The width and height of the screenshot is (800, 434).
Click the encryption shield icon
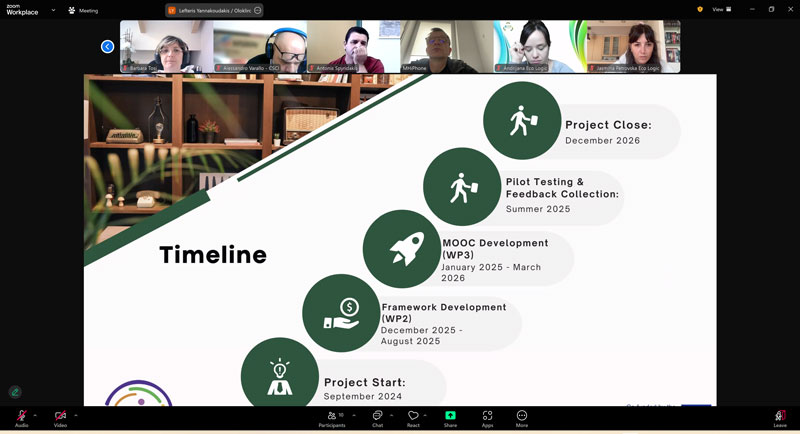700,9
